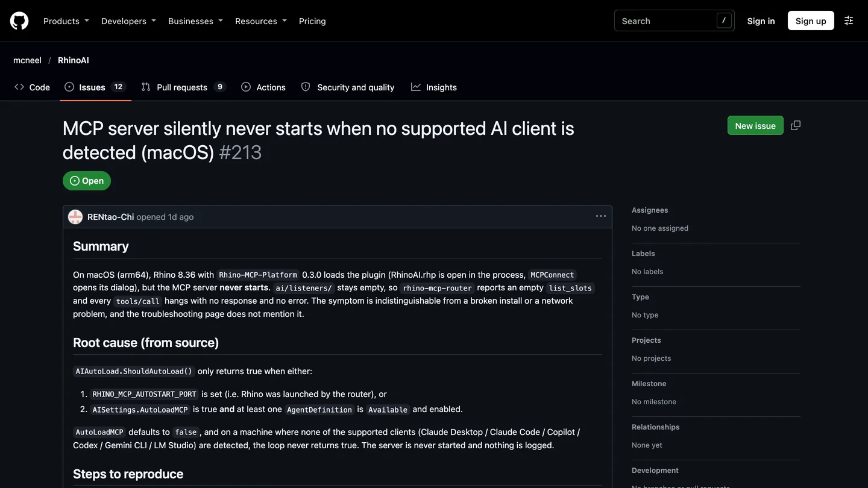Viewport: 868px width, 488px height.
Task: Switch to the Actions tab
Action: [x=263, y=87]
